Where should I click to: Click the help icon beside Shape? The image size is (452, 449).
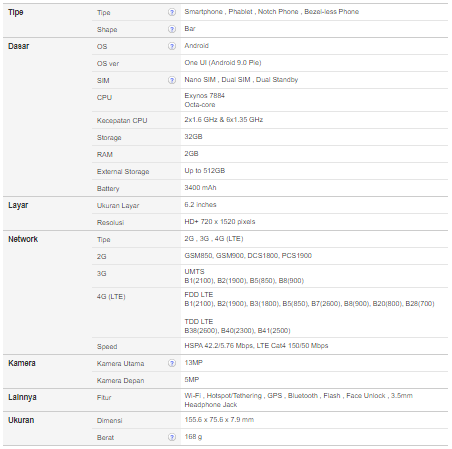[172, 29]
